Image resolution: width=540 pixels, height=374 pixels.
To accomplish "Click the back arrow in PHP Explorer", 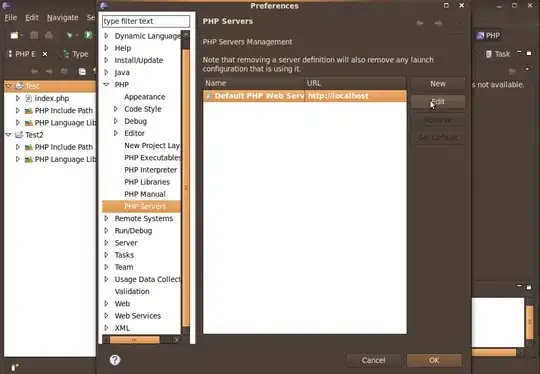I will point(34,71).
